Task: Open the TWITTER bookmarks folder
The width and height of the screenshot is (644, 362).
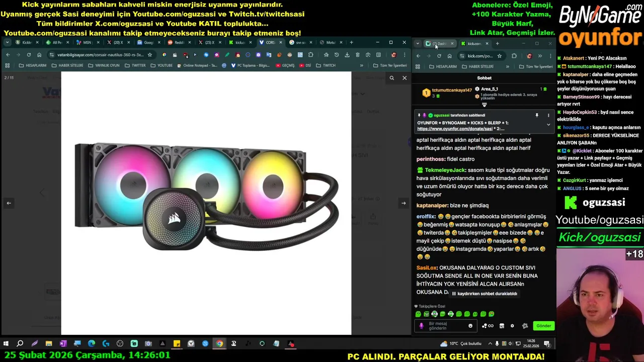Action: (135, 65)
